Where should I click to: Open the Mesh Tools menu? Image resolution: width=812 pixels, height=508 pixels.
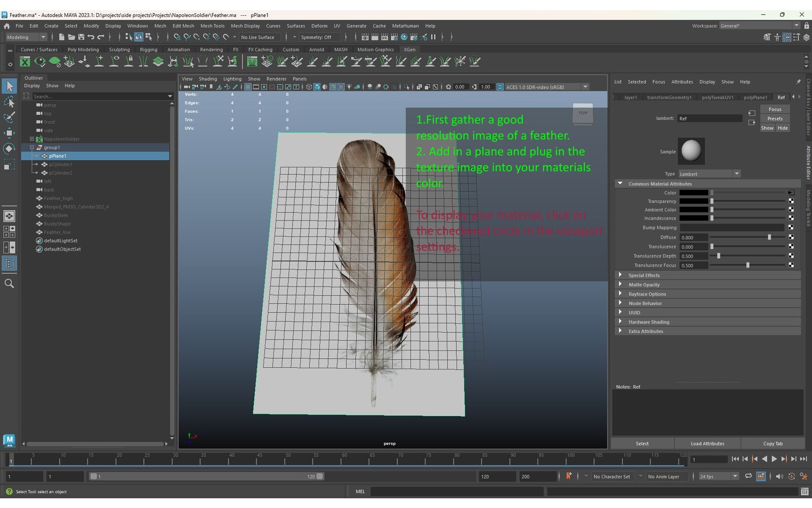(x=212, y=26)
